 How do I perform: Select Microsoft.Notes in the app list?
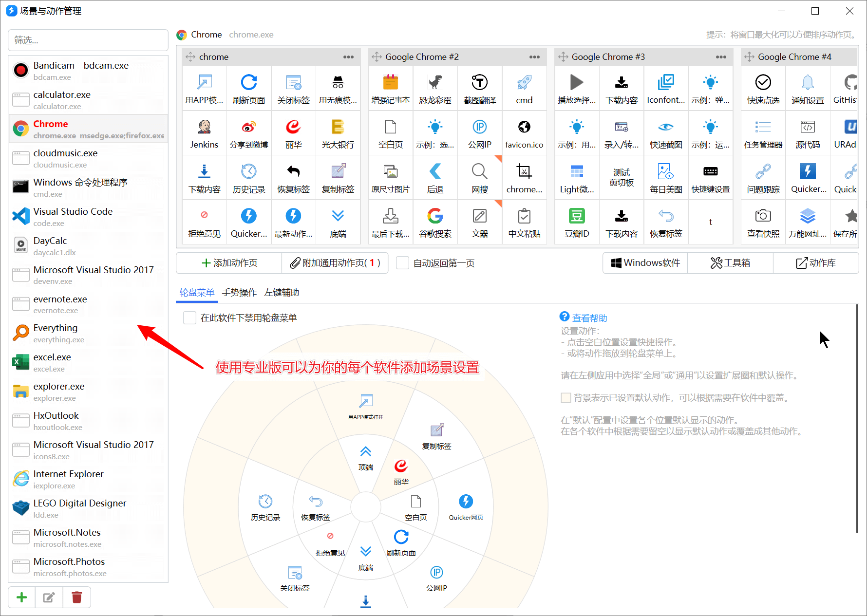coord(88,538)
